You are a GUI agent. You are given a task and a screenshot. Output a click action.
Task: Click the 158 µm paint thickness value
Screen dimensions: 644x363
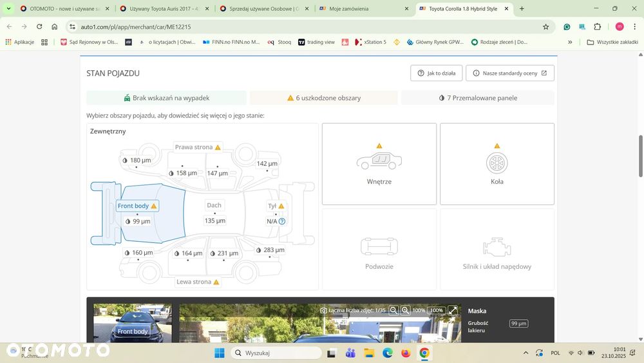coord(183,173)
